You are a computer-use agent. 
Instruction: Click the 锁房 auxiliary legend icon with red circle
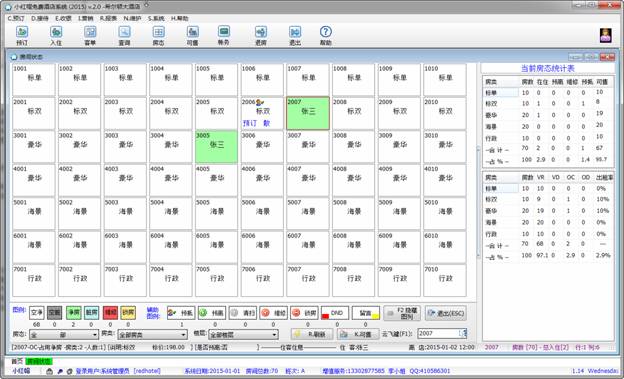(x=304, y=313)
